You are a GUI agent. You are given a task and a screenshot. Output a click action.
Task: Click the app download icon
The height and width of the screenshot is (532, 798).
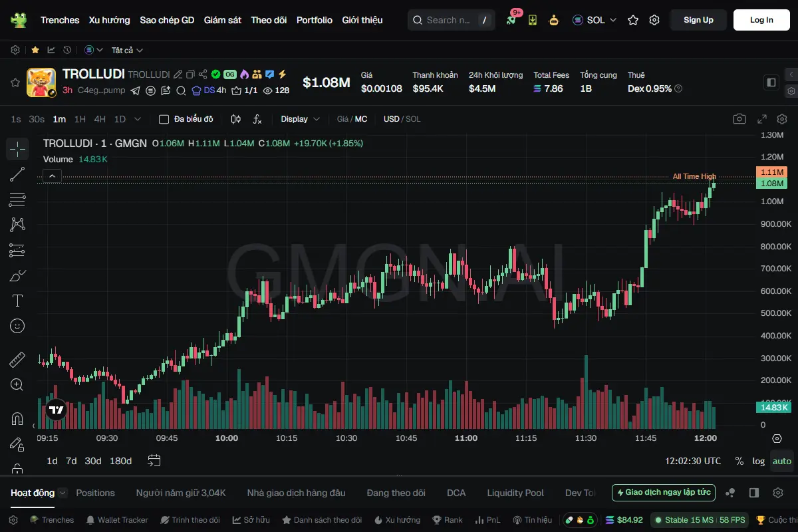[x=532, y=20]
